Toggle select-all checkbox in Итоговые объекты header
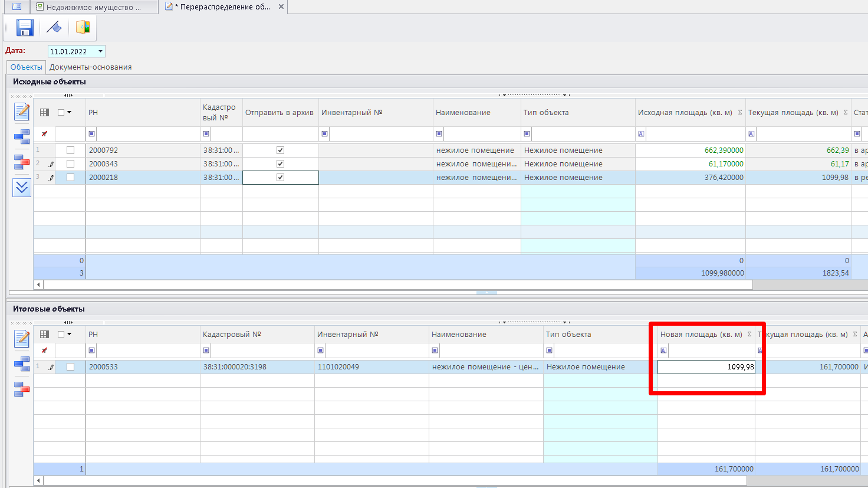868x488 pixels. 61,334
